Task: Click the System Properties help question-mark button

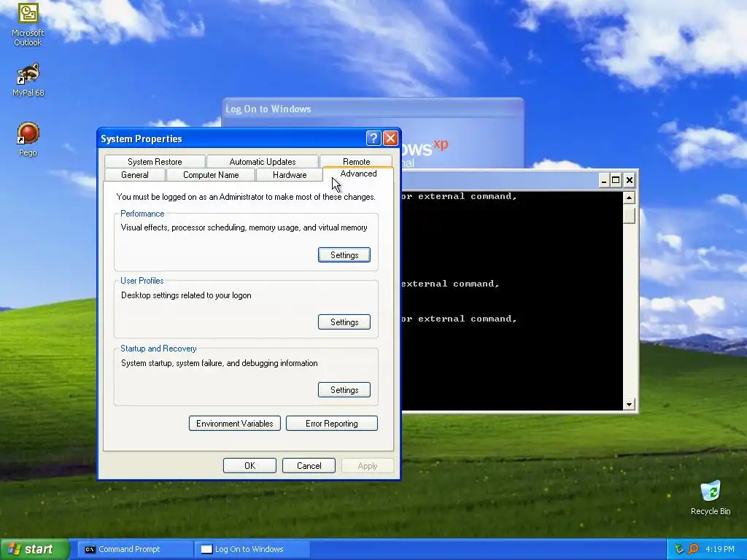Action: click(x=373, y=138)
